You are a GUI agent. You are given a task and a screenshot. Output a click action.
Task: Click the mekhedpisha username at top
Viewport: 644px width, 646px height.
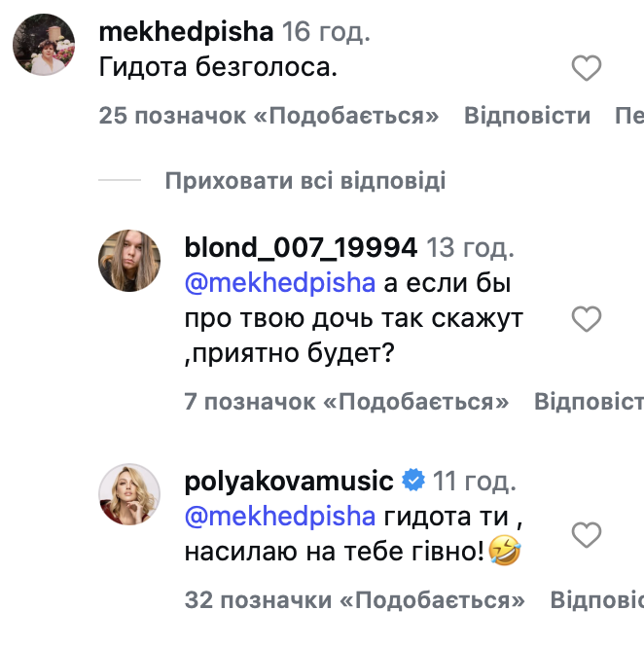click(x=185, y=32)
